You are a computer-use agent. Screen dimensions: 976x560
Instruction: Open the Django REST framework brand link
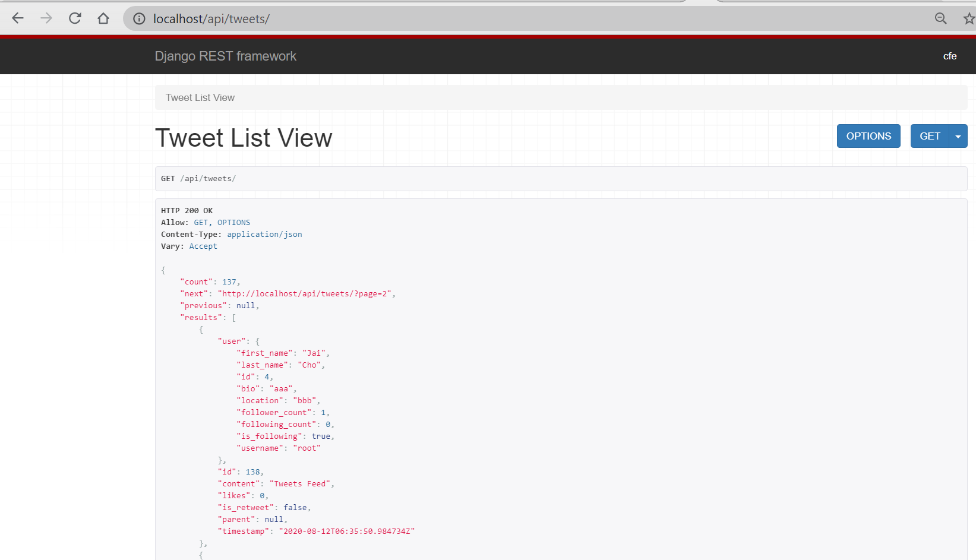(x=226, y=56)
